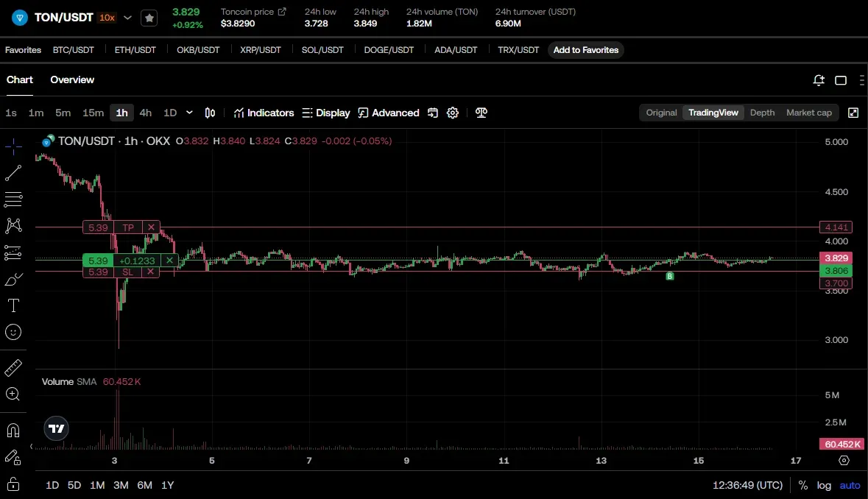
Task: Toggle log scale on price axis
Action: pos(824,486)
